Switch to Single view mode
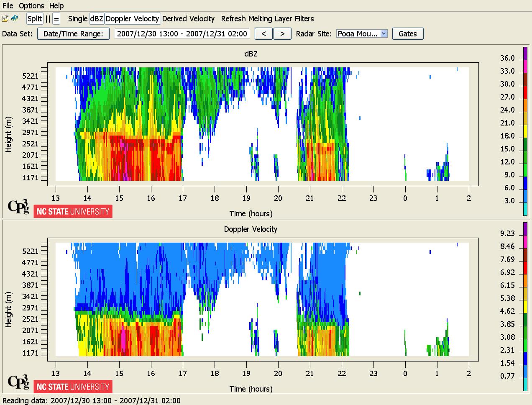Image resolution: width=532 pixels, height=405 pixels. (x=77, y=19)
